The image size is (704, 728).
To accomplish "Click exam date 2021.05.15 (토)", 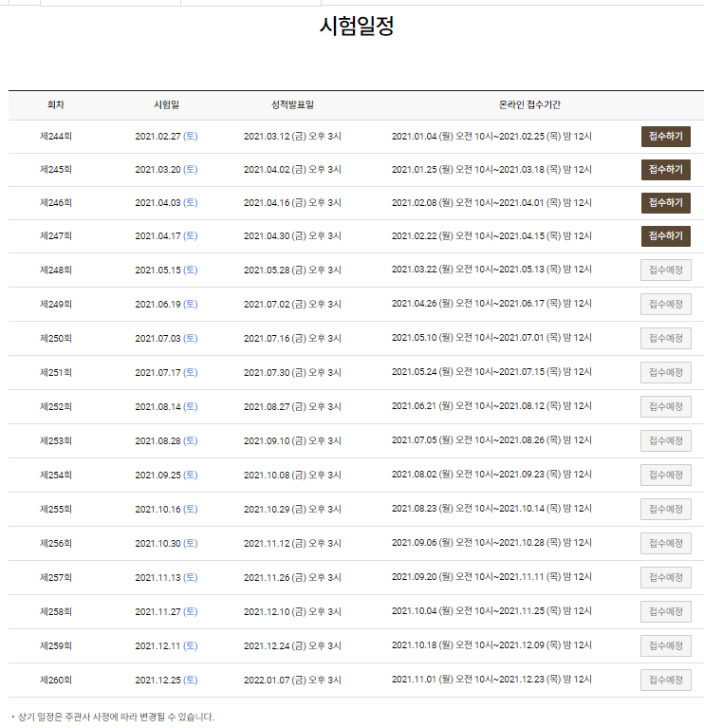I will [x=166, y=270].
